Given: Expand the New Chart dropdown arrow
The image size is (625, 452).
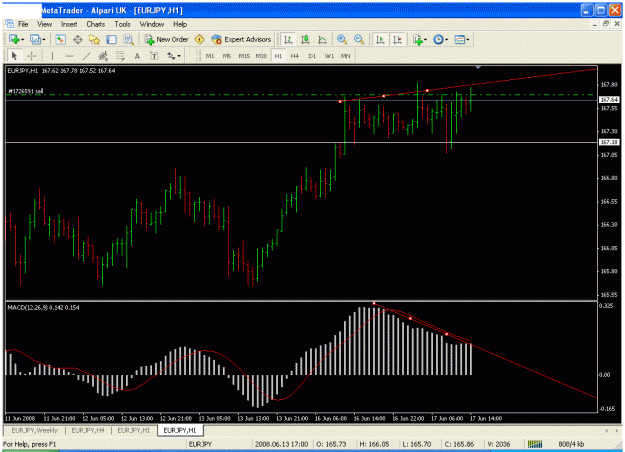Looking at the screenshot, I should [x=23, y=40].
